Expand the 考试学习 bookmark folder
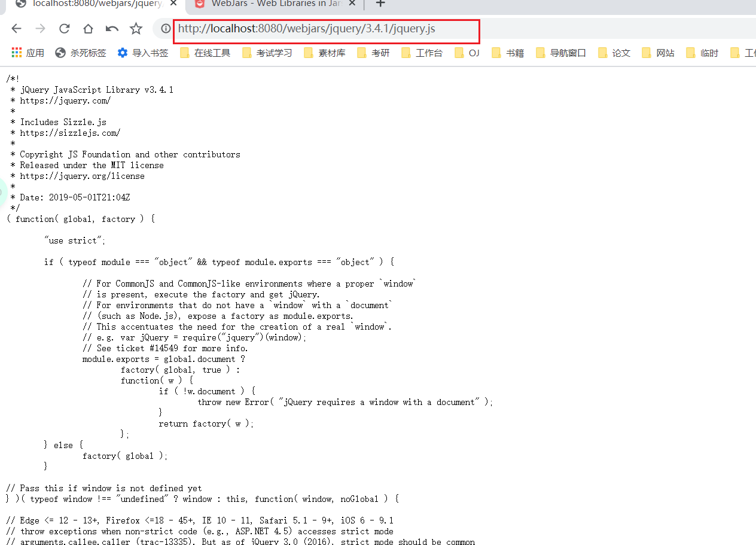This screenshot has height=545, width=756. tap(267, 53)
